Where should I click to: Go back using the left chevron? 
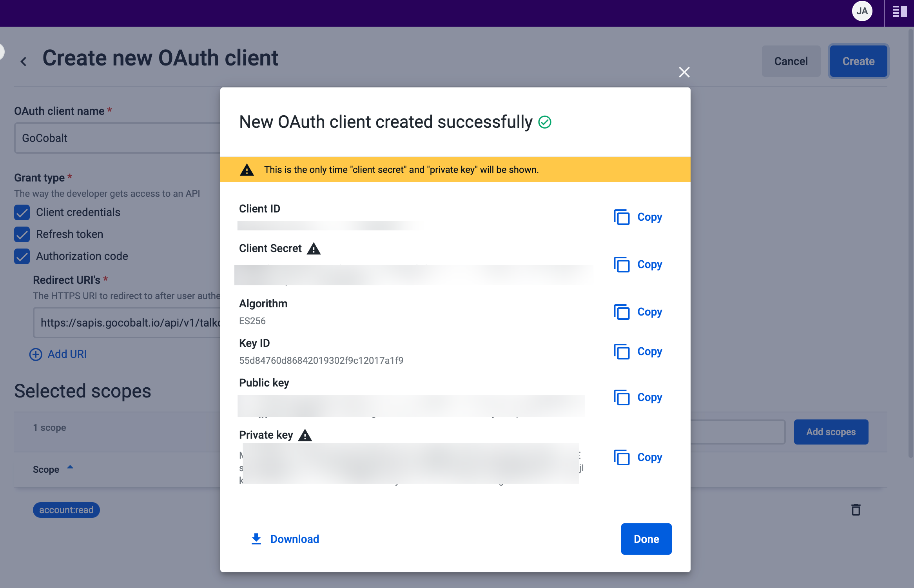click(24, 61)
